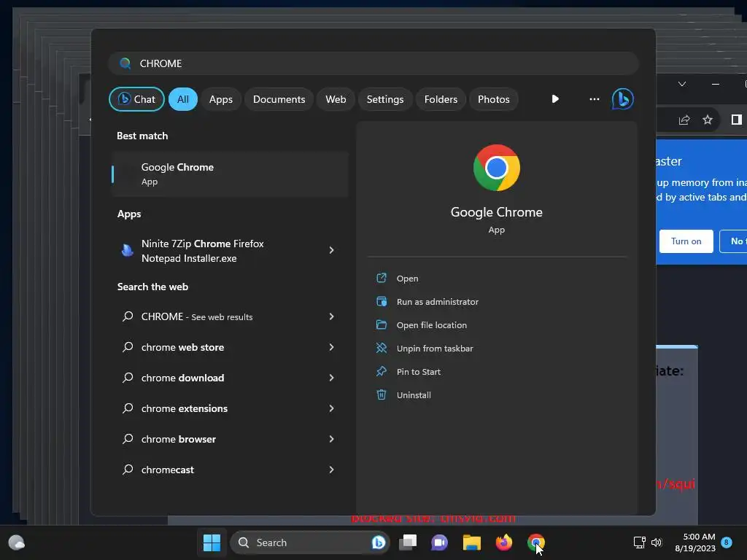
Task: Launch Firefox from the taskbar
Action: click(x=503, y=542)
